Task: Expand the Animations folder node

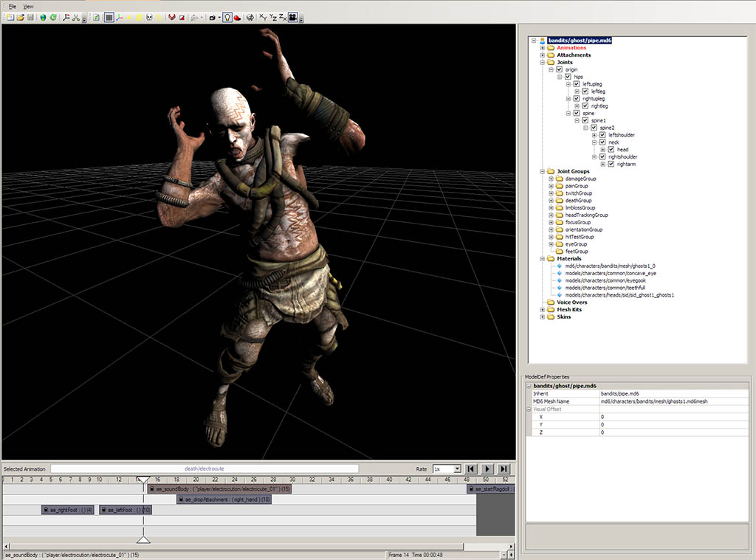Action: coord(543,48)
